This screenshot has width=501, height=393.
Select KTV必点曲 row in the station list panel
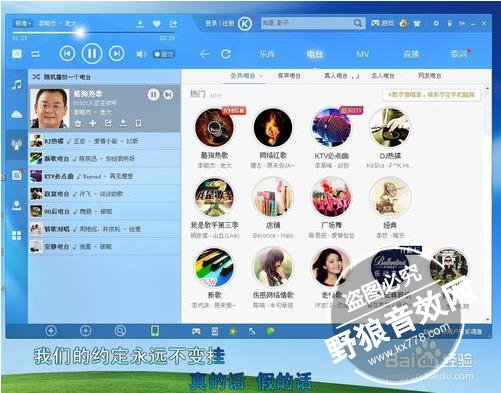tap(104, 176)
